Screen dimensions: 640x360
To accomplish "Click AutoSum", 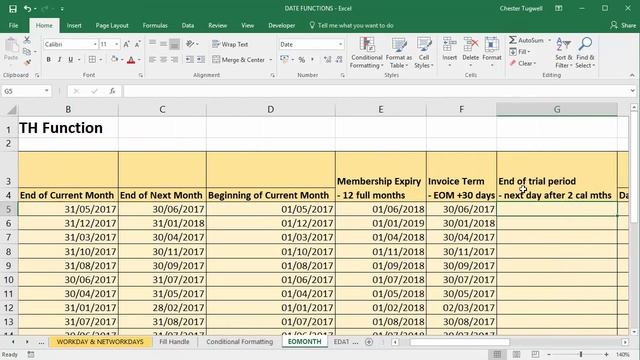I will click(527, 40).
